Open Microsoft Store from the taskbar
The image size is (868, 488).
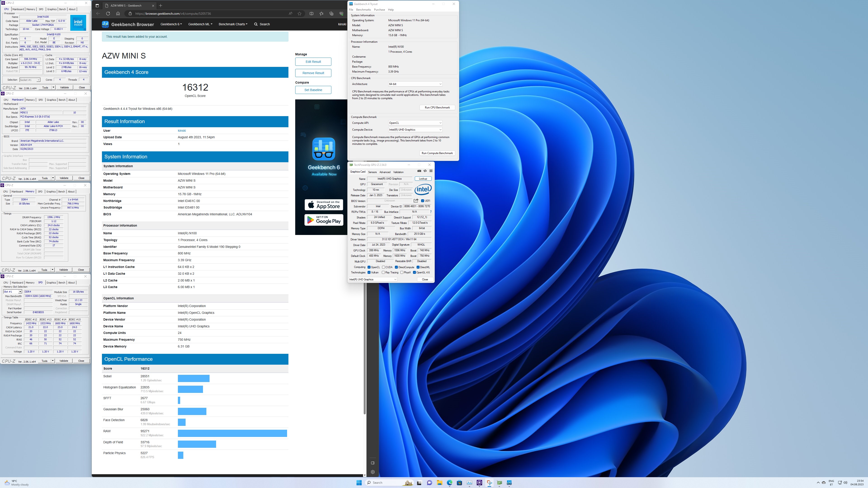(459, 483)
